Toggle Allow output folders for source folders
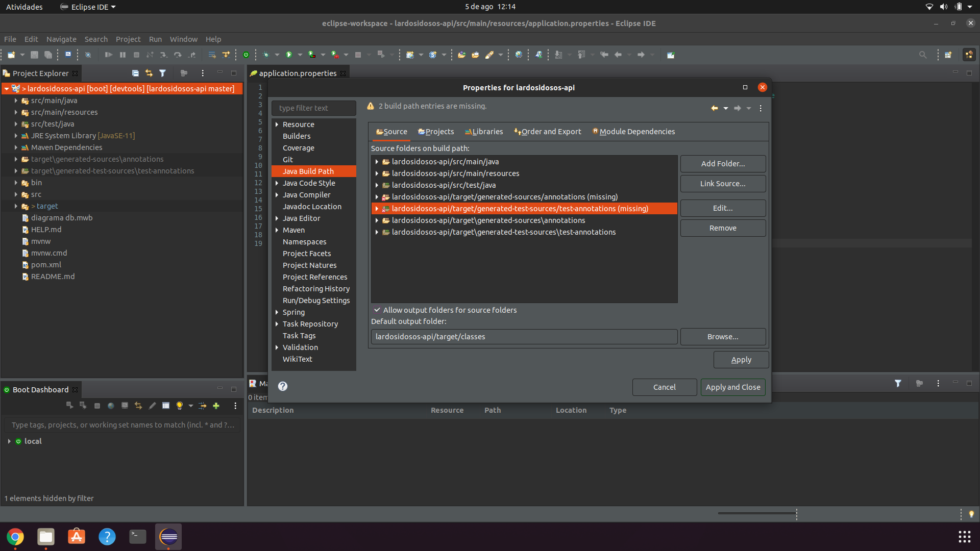980x551 pixels. [377, 310]
